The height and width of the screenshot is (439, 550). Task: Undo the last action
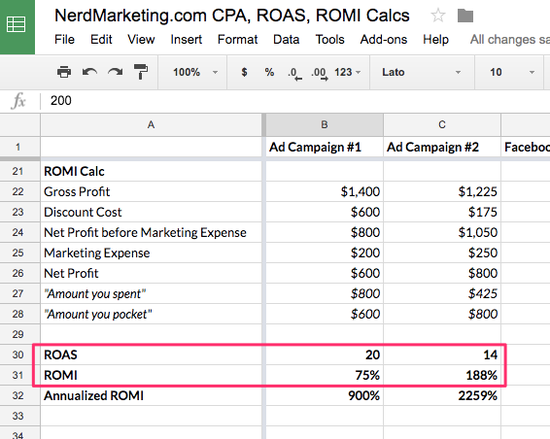(89, 72)
